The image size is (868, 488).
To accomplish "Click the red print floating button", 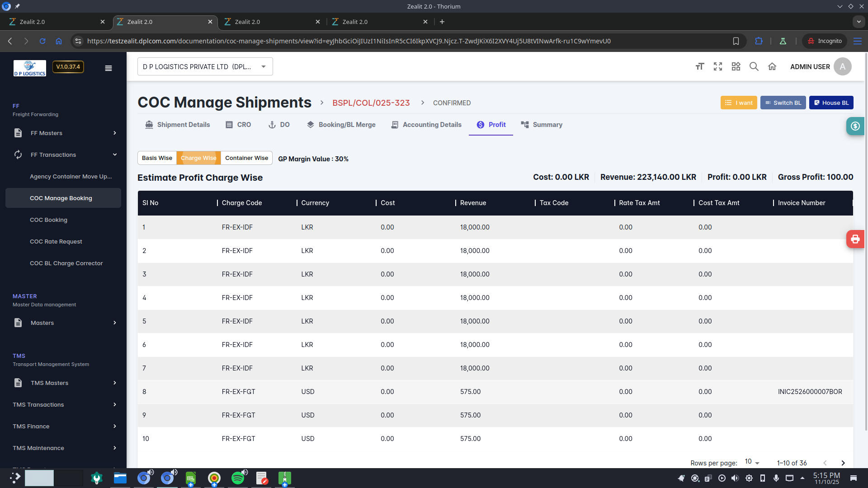I will pos(855,239).
